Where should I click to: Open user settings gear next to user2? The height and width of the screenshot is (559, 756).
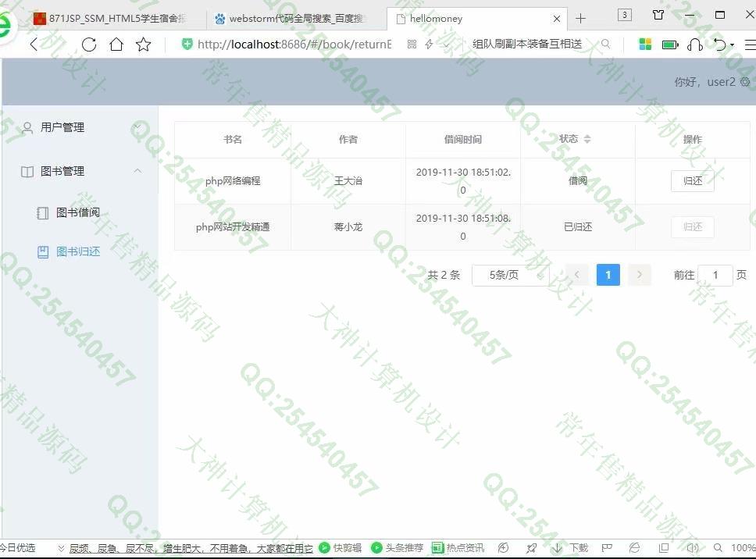(x=745, y=81)
